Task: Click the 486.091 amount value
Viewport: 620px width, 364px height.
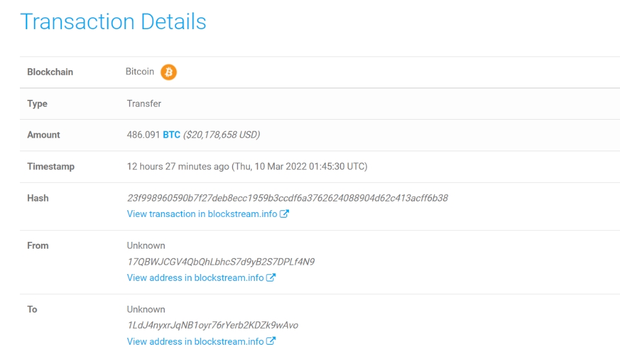Action: tap(143, 135)
